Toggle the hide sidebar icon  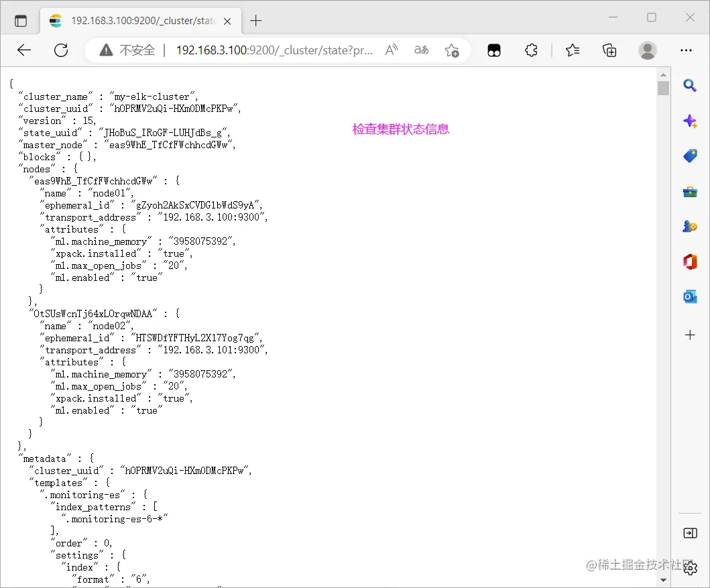[690, 533]
